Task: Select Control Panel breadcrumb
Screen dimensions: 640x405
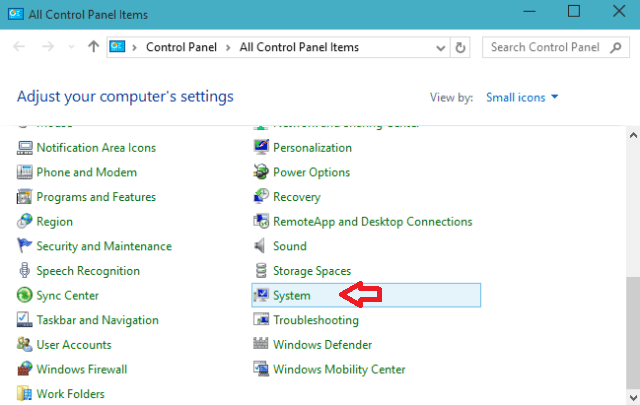Action: click(x=181, y=47)
